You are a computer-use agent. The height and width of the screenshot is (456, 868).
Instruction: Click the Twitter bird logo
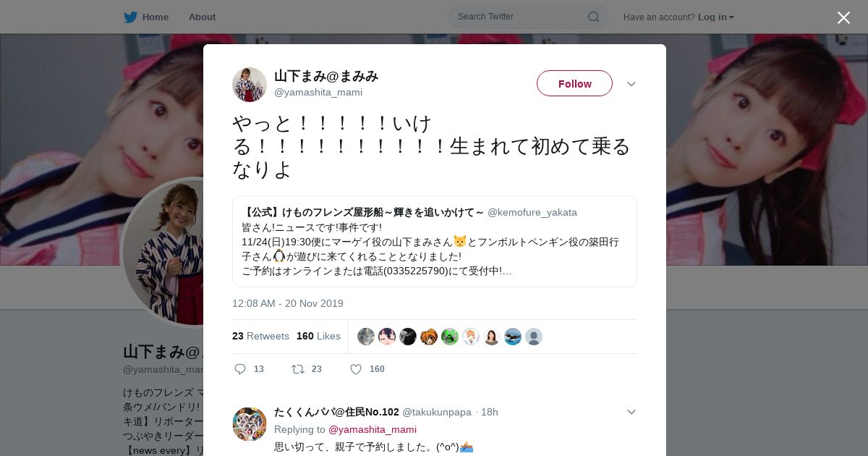coord(130,17)
